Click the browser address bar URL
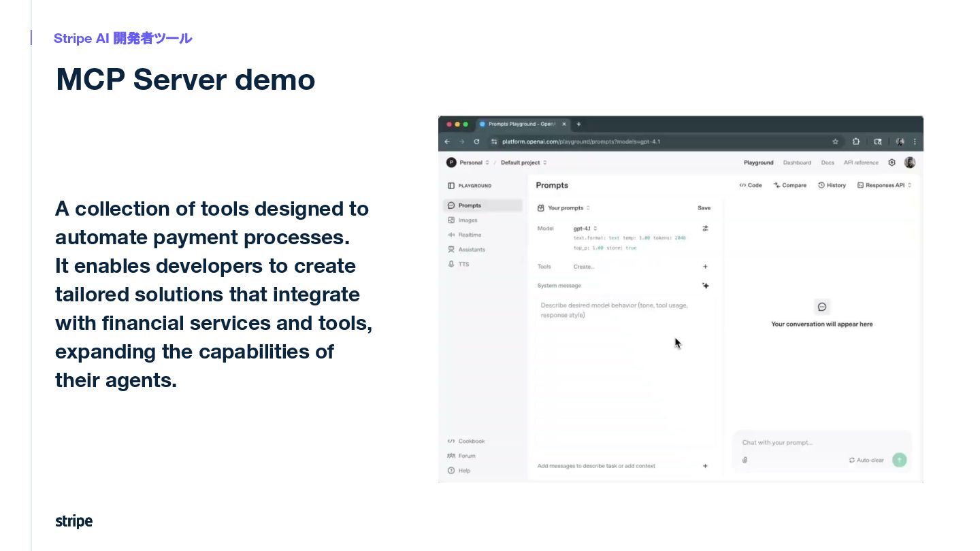 pyautogui.click(x=581, y=141)
